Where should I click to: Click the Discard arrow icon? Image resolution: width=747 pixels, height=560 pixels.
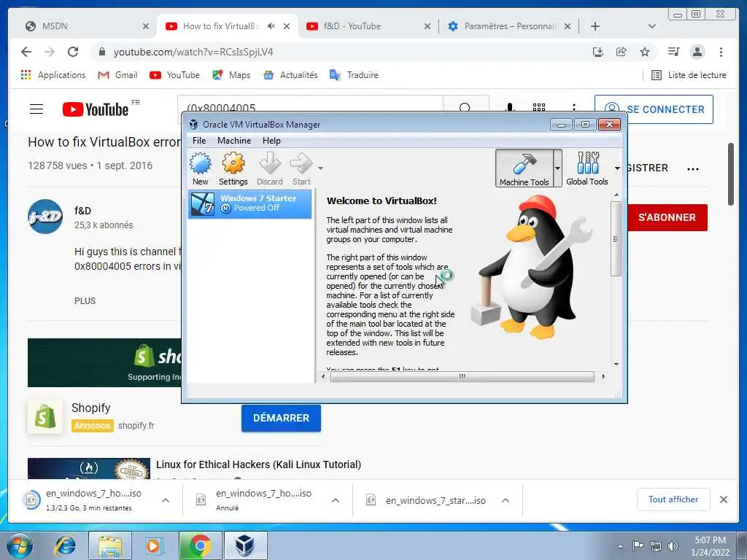click(x=270, y=164)
